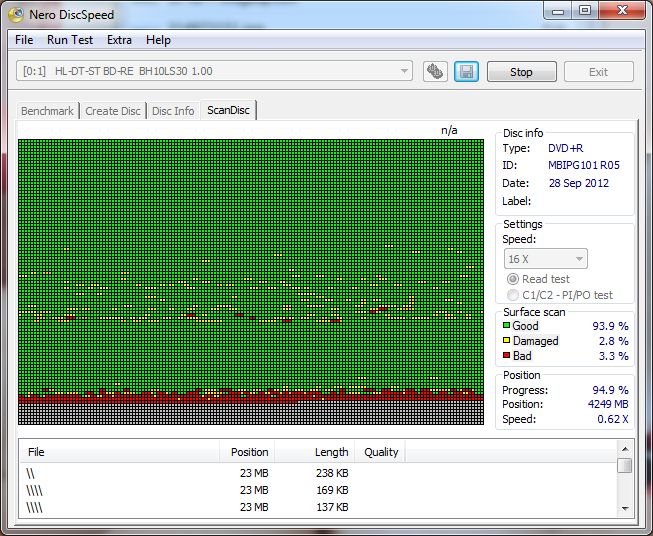Open the Run Test menu
The width and height of the screenshot is (653, 536).
(x=70, y=40)
